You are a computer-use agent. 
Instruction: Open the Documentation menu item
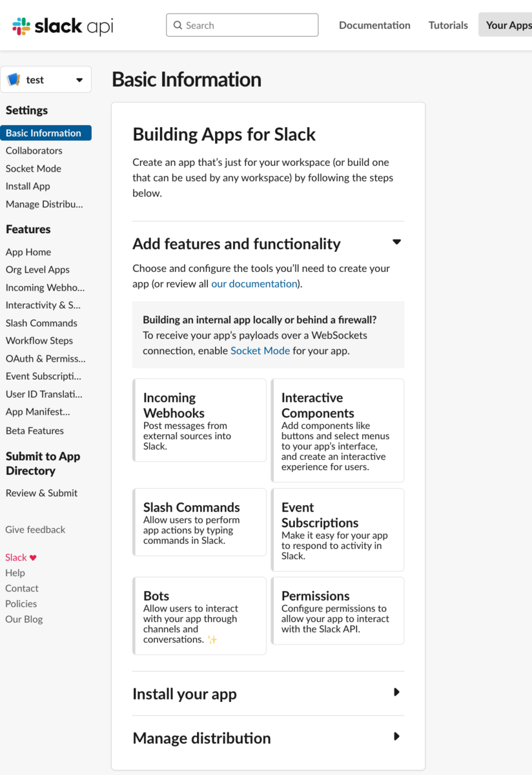(374, 25)
